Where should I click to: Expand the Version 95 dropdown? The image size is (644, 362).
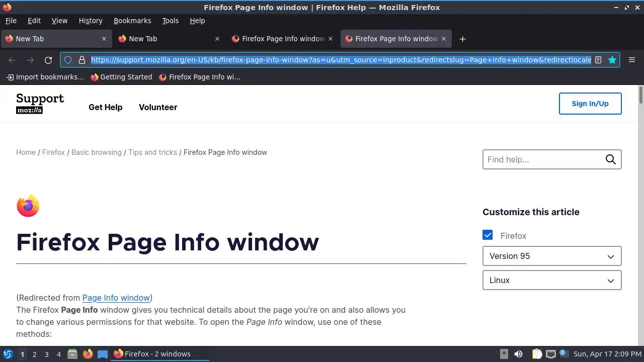[552, 256]
